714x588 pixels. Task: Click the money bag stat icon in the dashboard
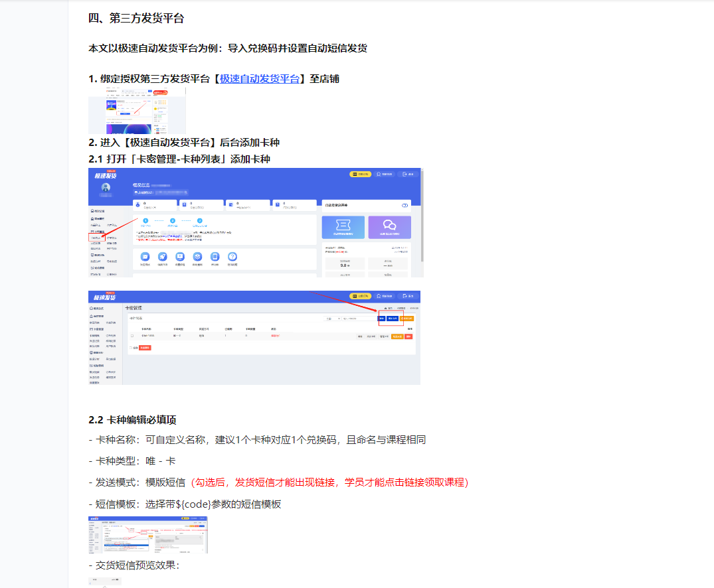tap(138, 205)
